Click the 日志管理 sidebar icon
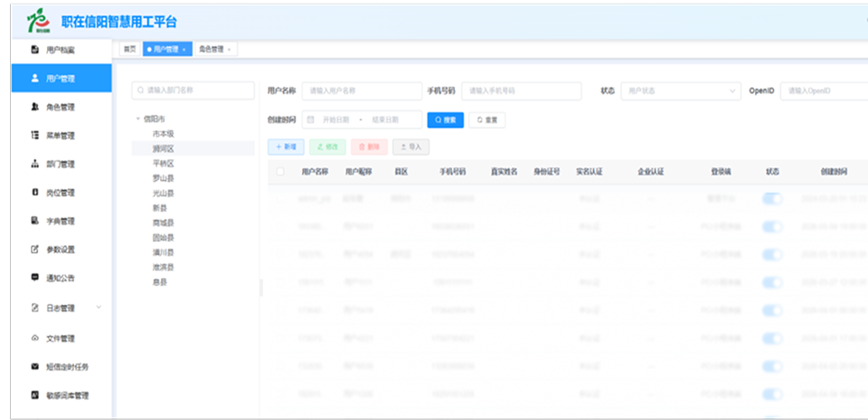Screen dimensions: 868x420 click(34, 308)
